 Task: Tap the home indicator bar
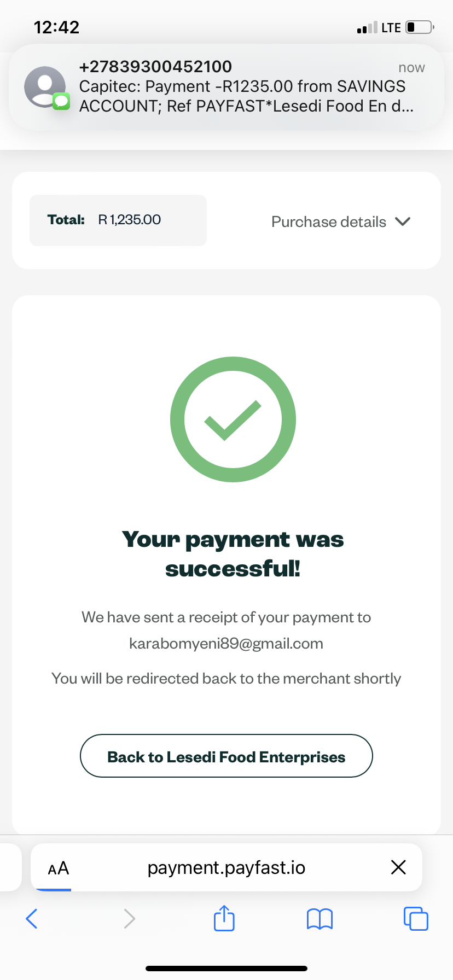coord(226,969)
